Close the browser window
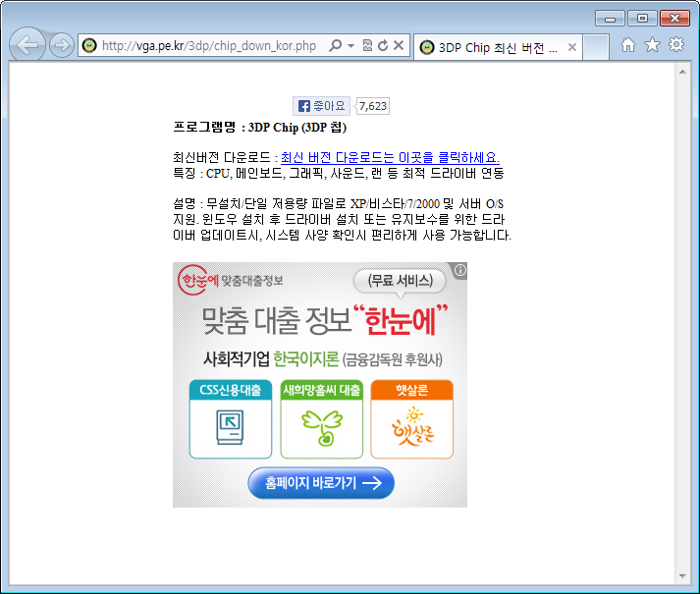The image size is (700, 594). tap(675, 19)
